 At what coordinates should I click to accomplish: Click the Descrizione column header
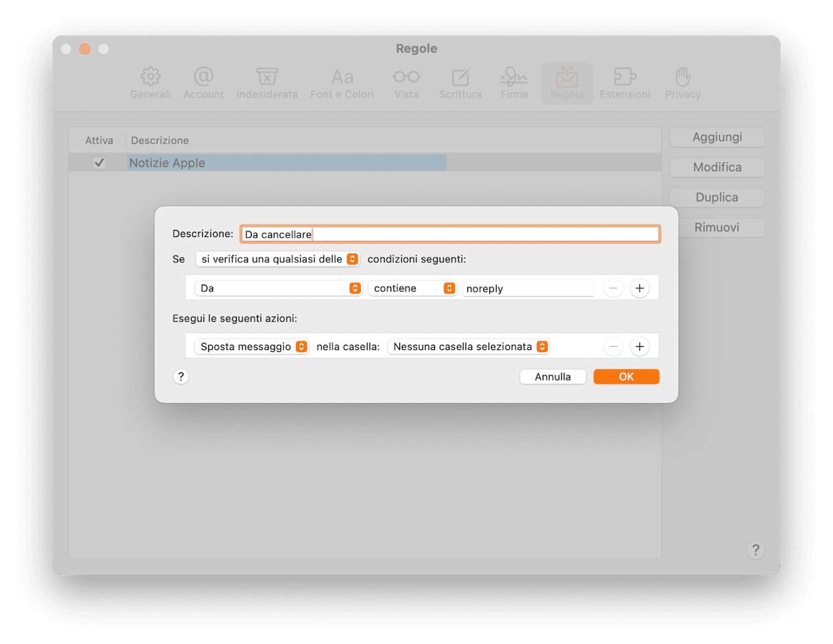(160, 140)
